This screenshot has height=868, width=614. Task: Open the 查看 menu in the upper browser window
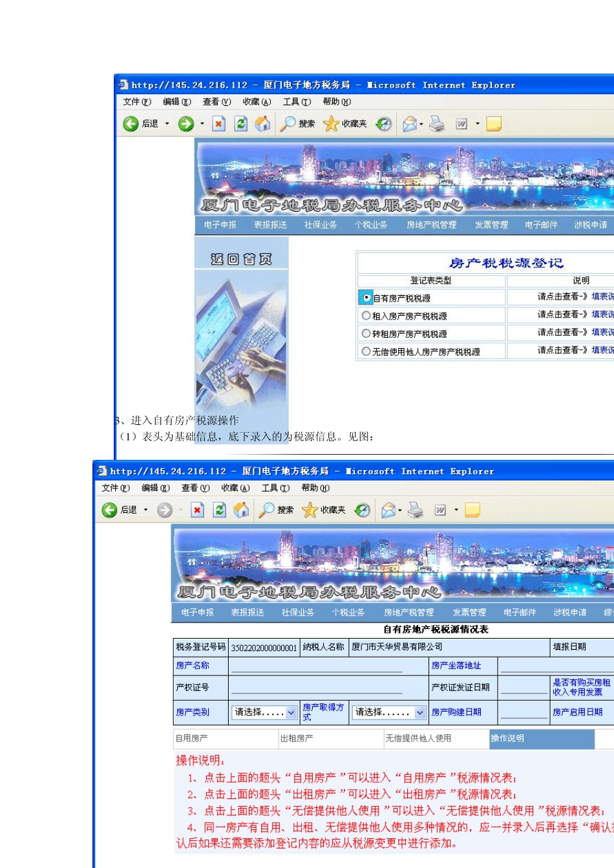click(217, 102)
